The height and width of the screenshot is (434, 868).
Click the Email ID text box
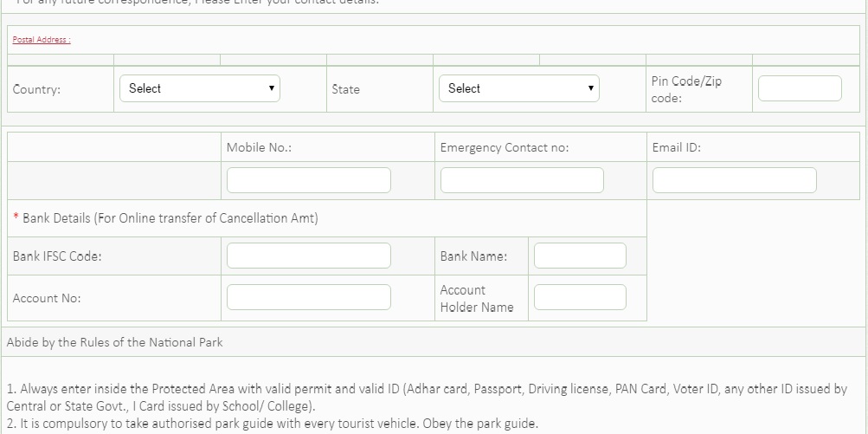click(734, 180)
